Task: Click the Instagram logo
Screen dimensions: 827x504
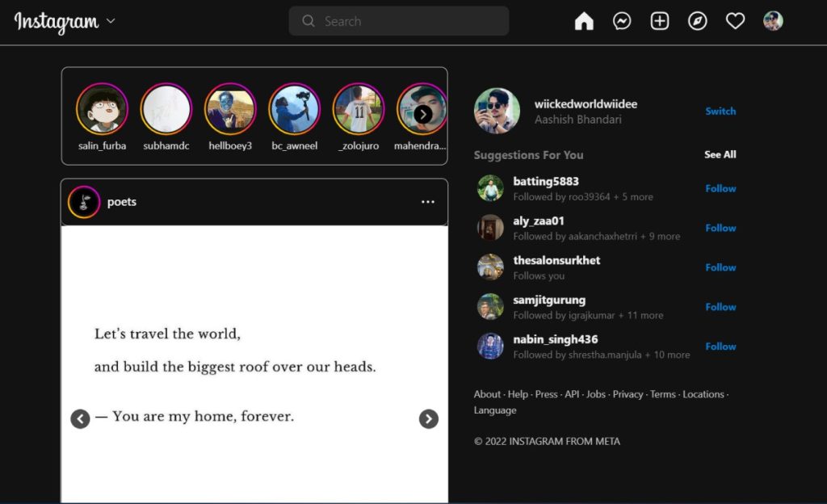Action: click(57, 22)
